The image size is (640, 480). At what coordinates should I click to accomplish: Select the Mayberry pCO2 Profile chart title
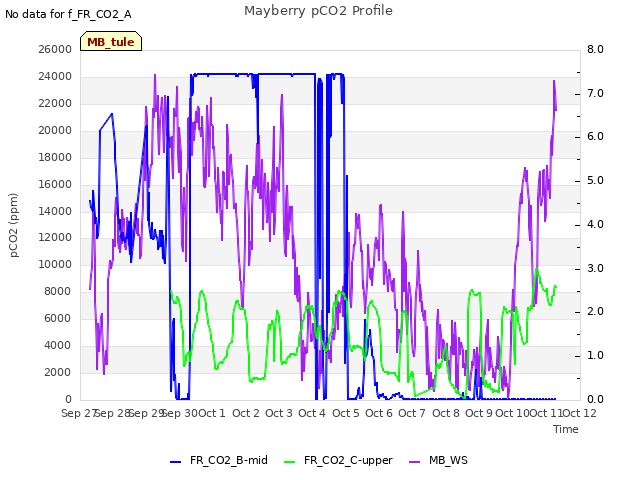318,11
